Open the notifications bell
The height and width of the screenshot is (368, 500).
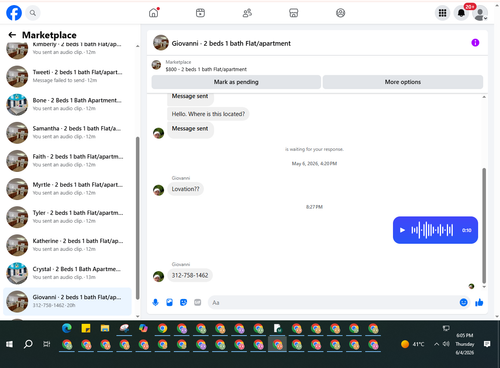[461, 13]
